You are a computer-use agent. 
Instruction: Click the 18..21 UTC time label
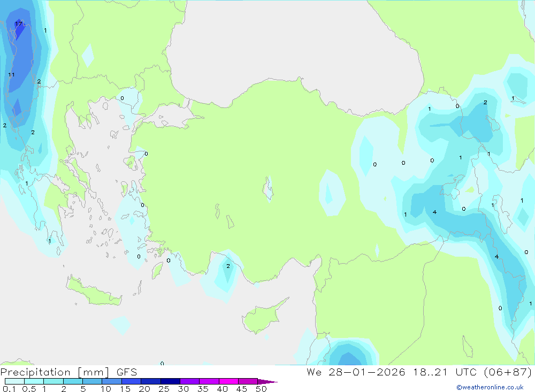(x=445, y=372)
